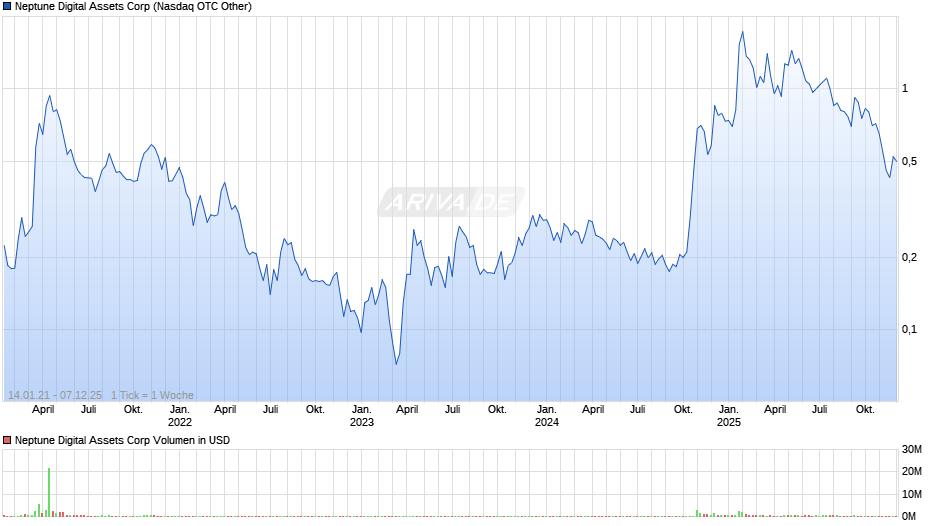Click the volume axis label '20M'
940x526 pixels.
pos(912,471)
